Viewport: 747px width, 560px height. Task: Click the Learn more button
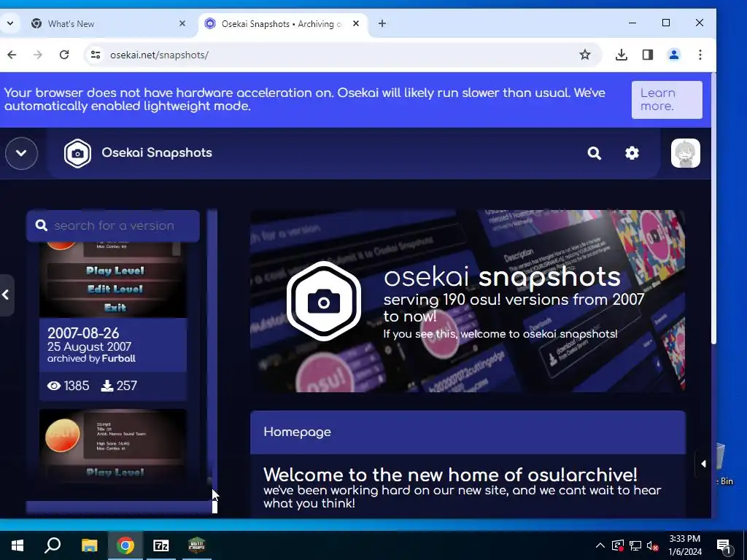pyautogui.click(x=667, y=99)
